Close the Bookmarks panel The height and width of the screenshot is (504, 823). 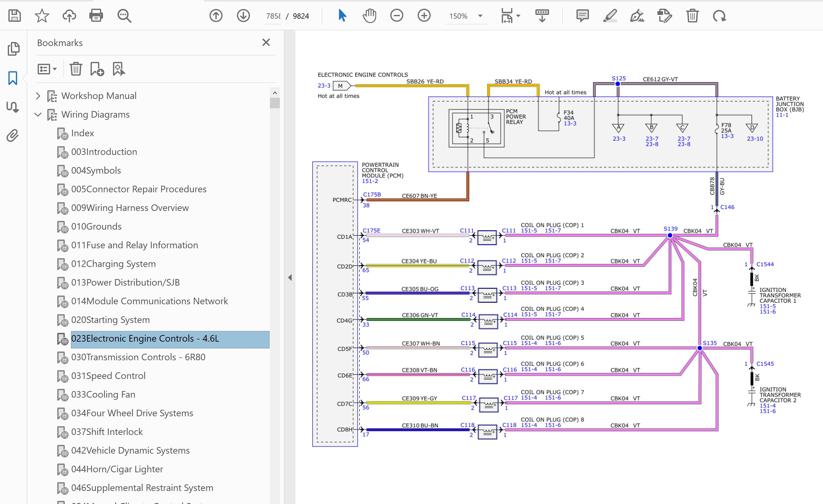pos(266,42)
